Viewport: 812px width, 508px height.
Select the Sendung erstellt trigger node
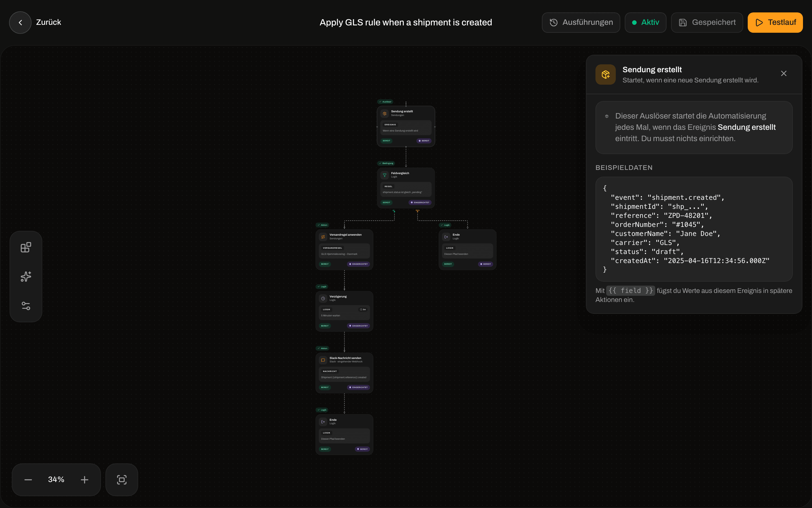coord(406,126)
